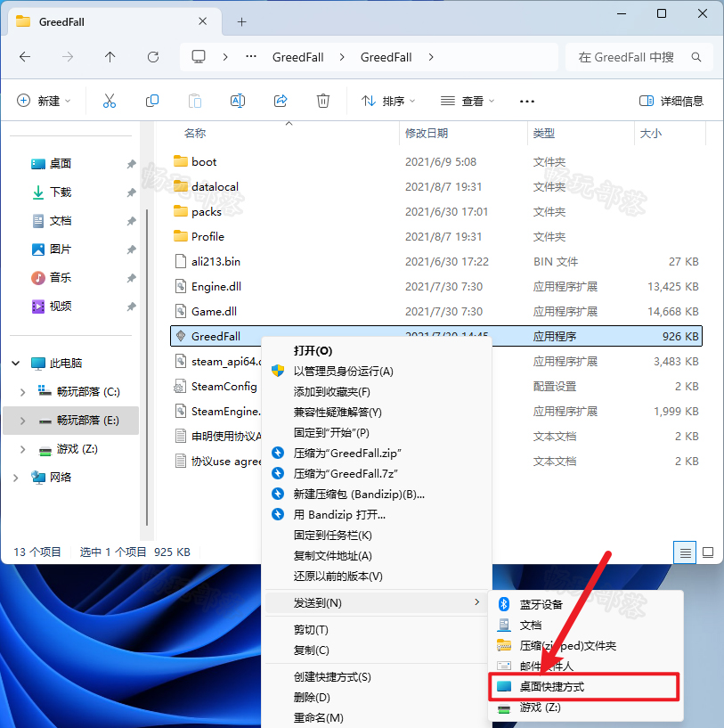The image size is (724, 728).
Task: Click 打开(O) in context menu
Action: (313, 351)
